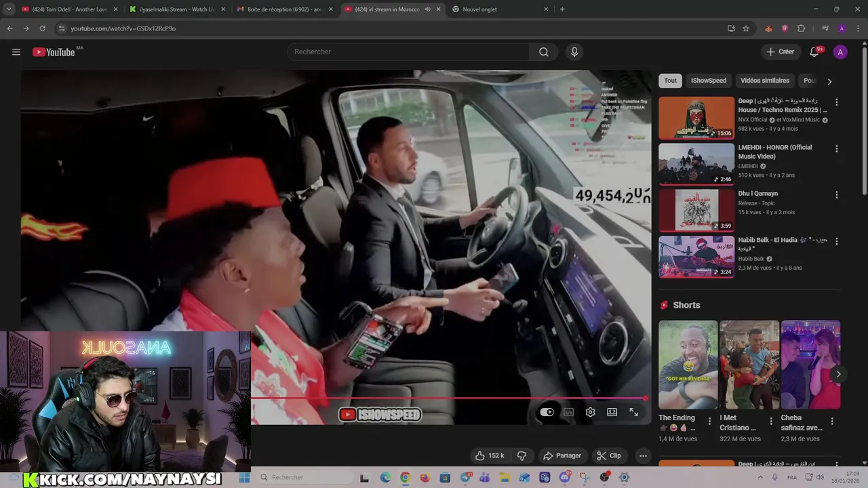Open options for I Met Cristiano short
This screenshot has width=868, height=488.
click(x=771, y=421)
